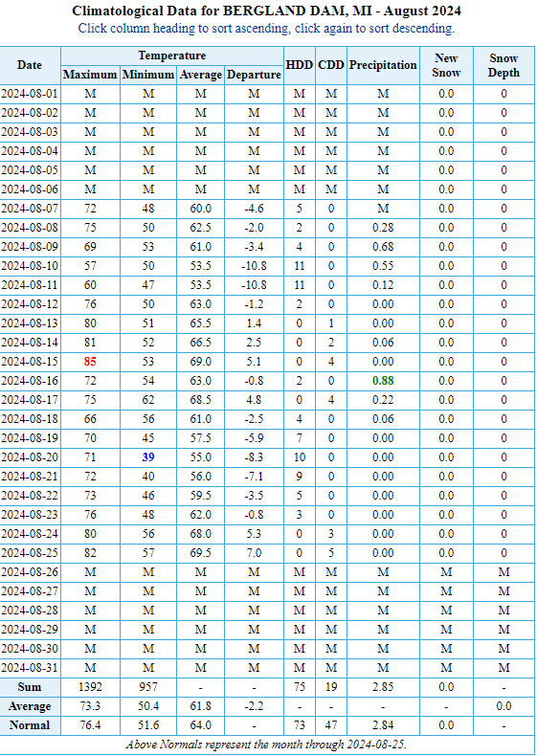Screen dimensions: 537x756
Task: Select the 2024-08-15 date cell
Action: click(x=30, y=362)
